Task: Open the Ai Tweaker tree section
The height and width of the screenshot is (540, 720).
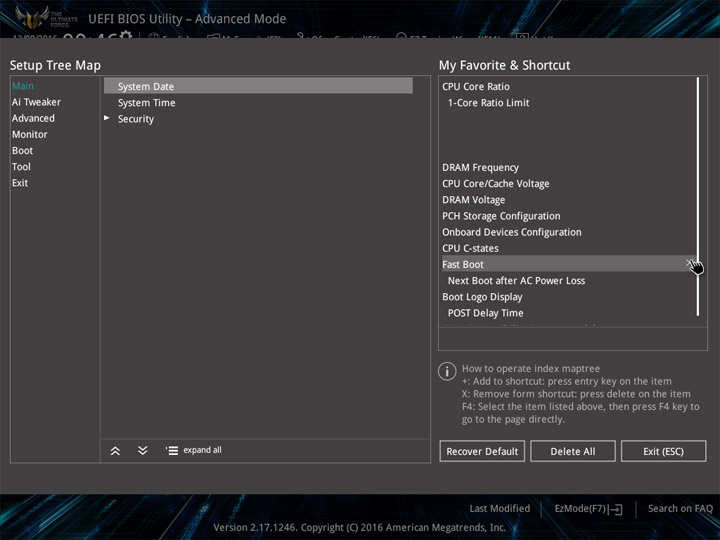Action: [36, 102]
